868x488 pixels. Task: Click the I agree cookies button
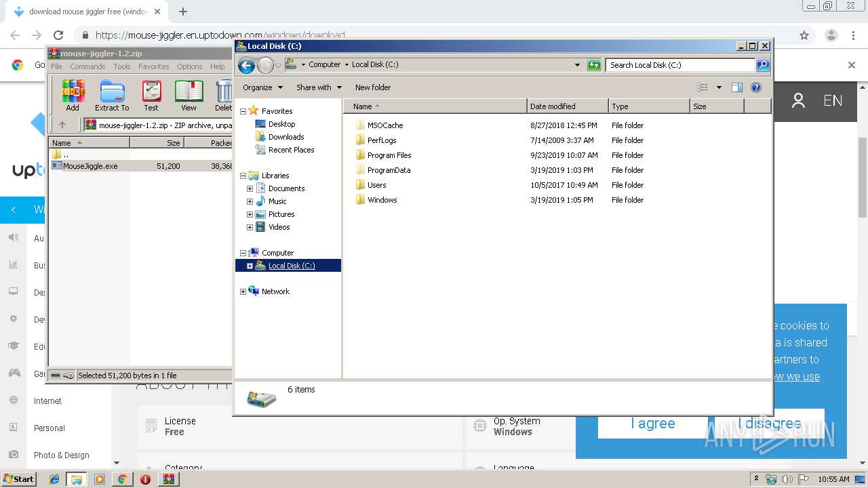(653, 424)
